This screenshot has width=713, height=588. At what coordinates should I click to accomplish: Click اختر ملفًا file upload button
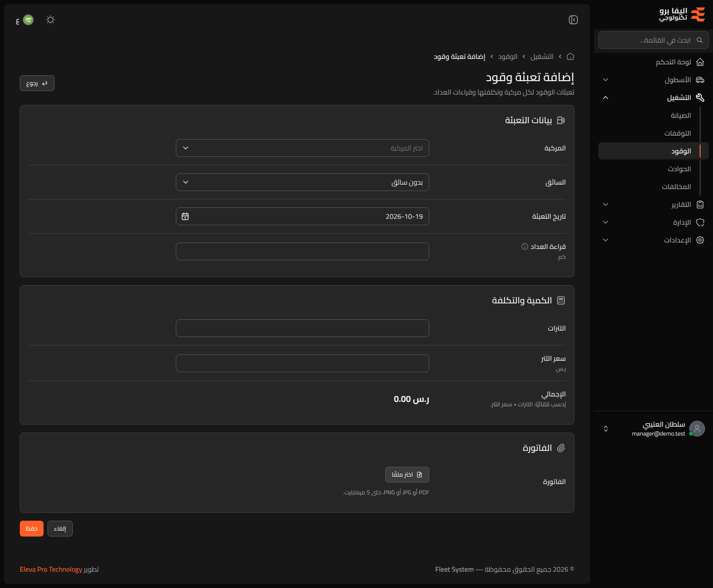pyautogui.click(x=407, y=475)
